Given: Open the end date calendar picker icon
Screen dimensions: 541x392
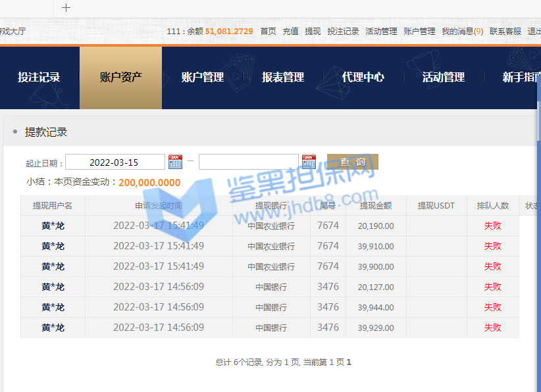Looking at the screenshot, I should click(x=309, y=162).
